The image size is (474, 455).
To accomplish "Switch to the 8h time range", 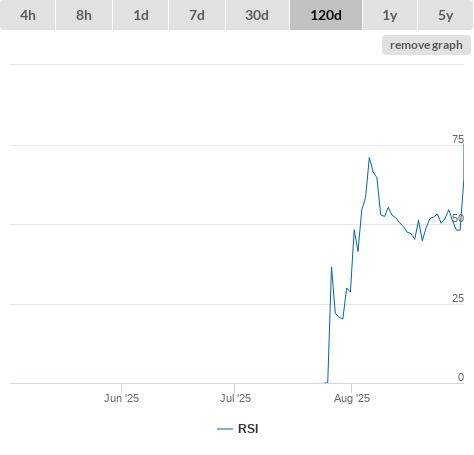I will [84, 15].
